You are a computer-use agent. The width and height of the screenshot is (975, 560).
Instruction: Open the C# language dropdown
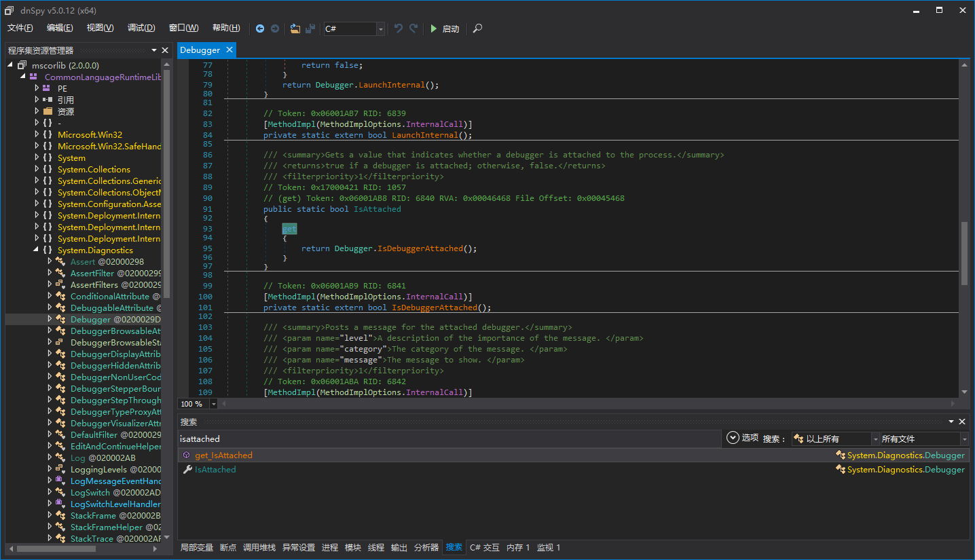pyautogui.click(x=380, y=29)
